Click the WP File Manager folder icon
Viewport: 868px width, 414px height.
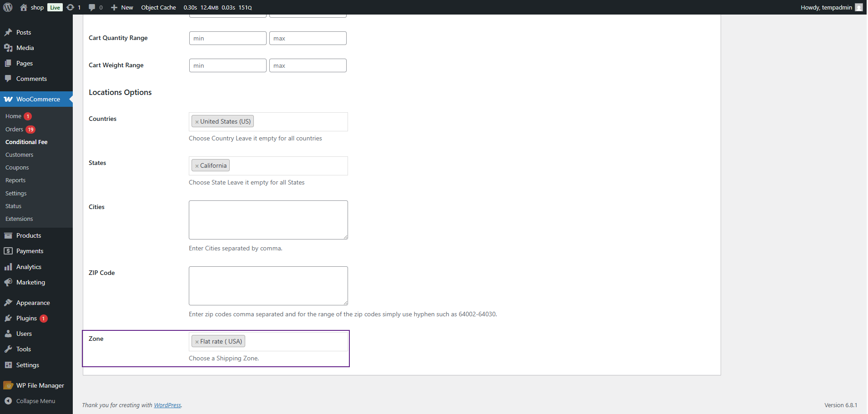pos(8,385)
